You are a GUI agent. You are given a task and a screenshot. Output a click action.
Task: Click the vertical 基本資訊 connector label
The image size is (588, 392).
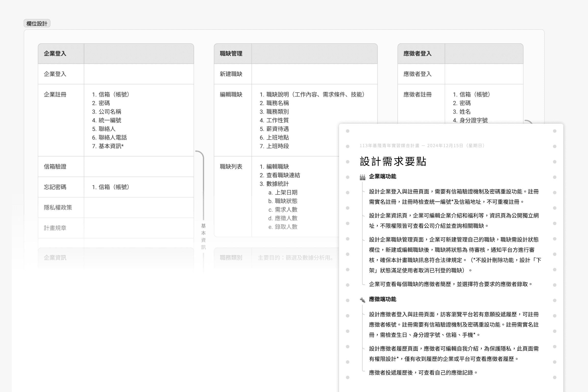[x=204, y=236]
